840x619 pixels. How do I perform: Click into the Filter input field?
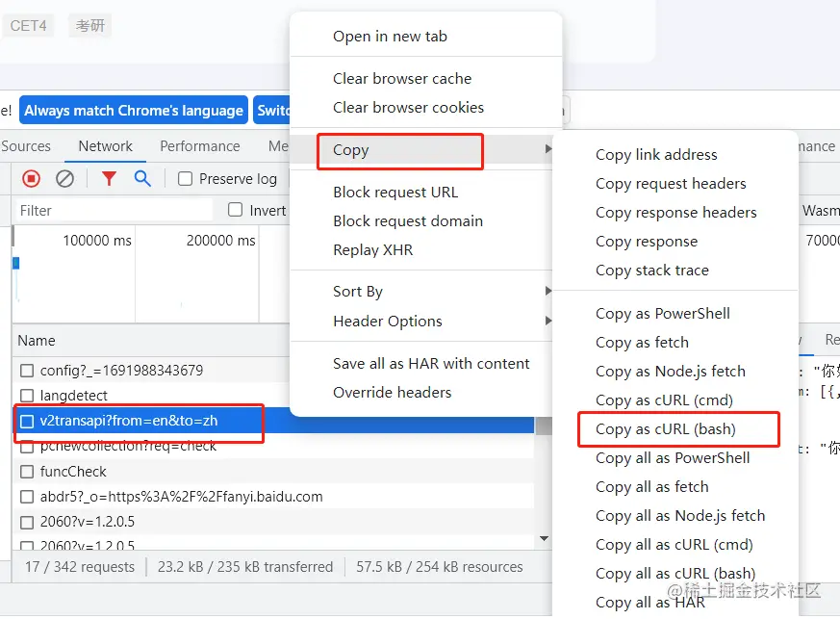tap(113, 210)
